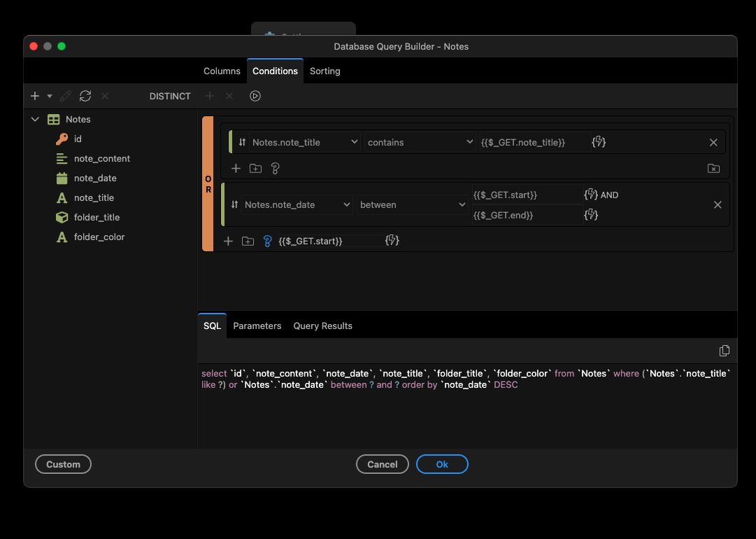Click the Notes table icon in tree
Screen dimensions: 756x539
[x=54, y=120]
